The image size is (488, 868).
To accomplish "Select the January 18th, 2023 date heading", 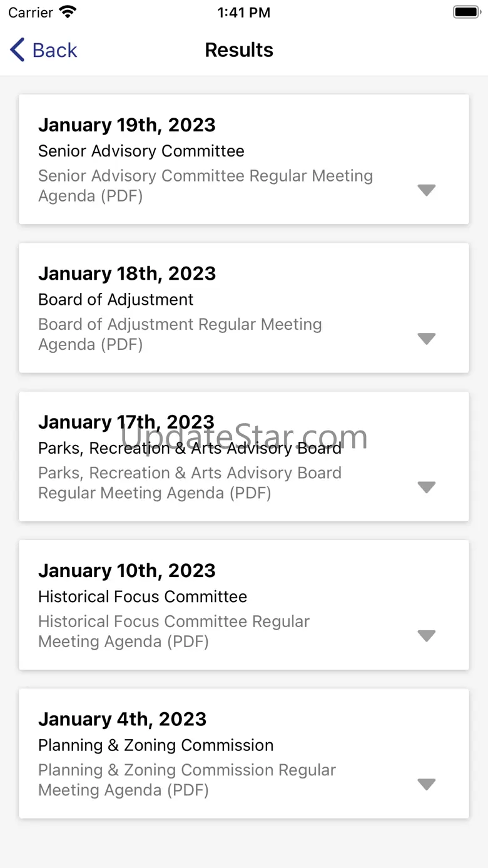I will coord(127,273).
